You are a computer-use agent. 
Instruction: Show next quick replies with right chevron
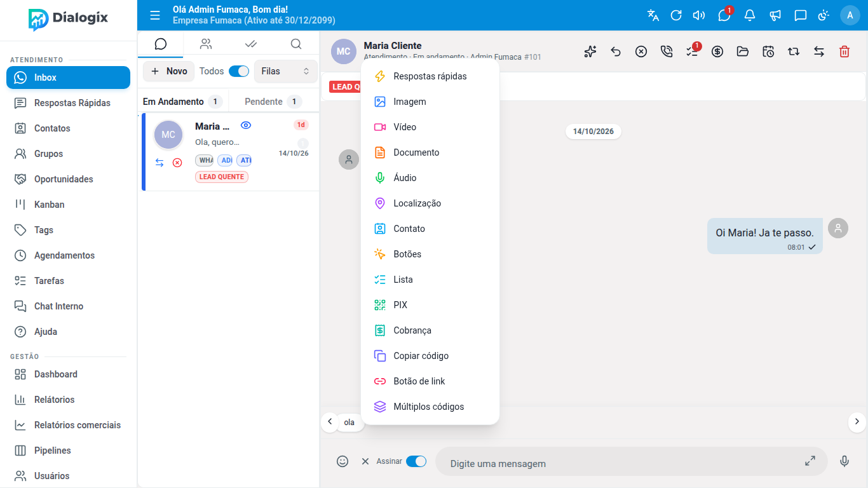[x=857, y=421]
